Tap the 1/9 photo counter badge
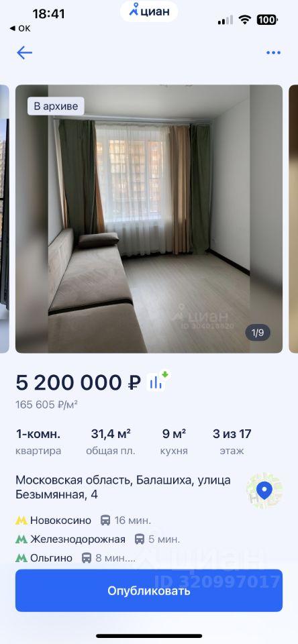The image size is (298, 644). [258, 333]
